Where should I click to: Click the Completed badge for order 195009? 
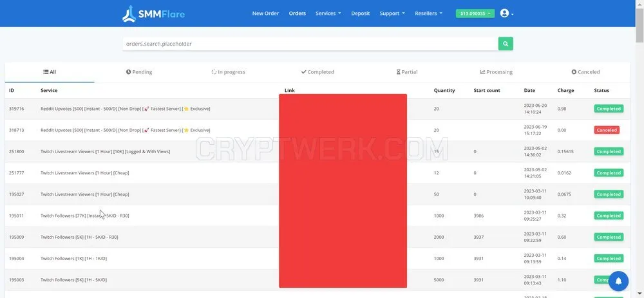(x=609, y=237)
